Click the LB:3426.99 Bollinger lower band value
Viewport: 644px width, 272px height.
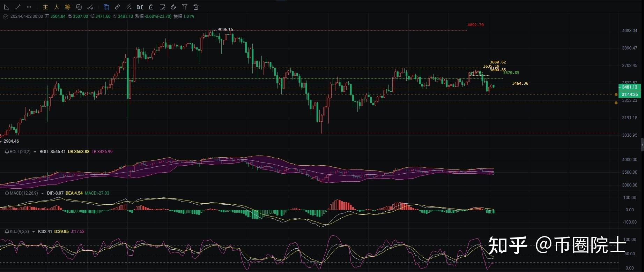pyautogui.click(x=102, y=152)
